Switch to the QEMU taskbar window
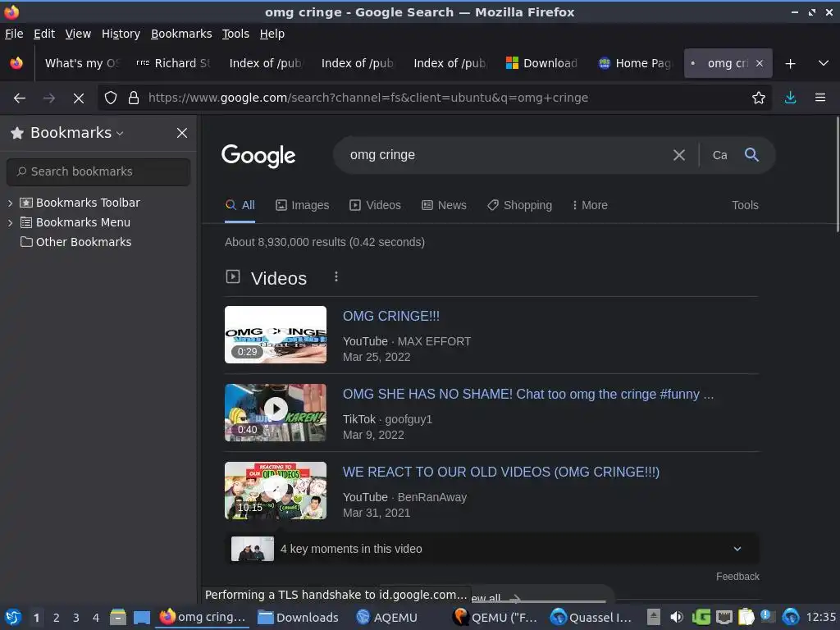Screen dimensions: 840x630 [x=495, y=618]
